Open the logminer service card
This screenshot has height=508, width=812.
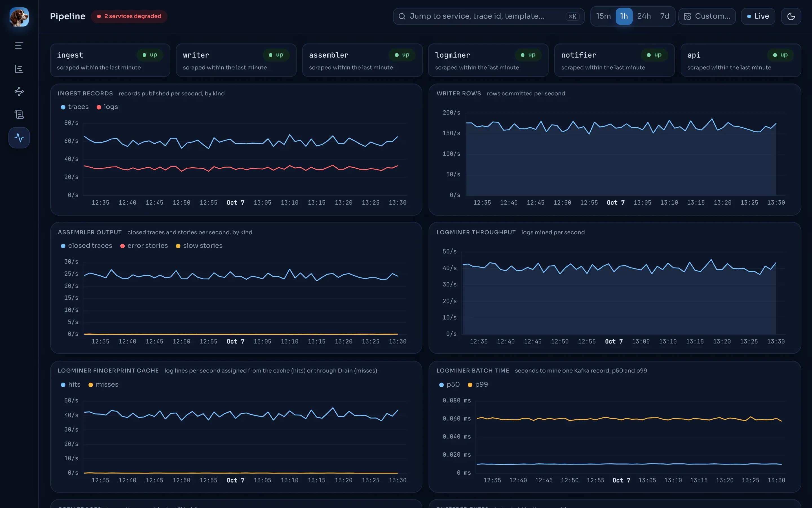click(488, 60)
